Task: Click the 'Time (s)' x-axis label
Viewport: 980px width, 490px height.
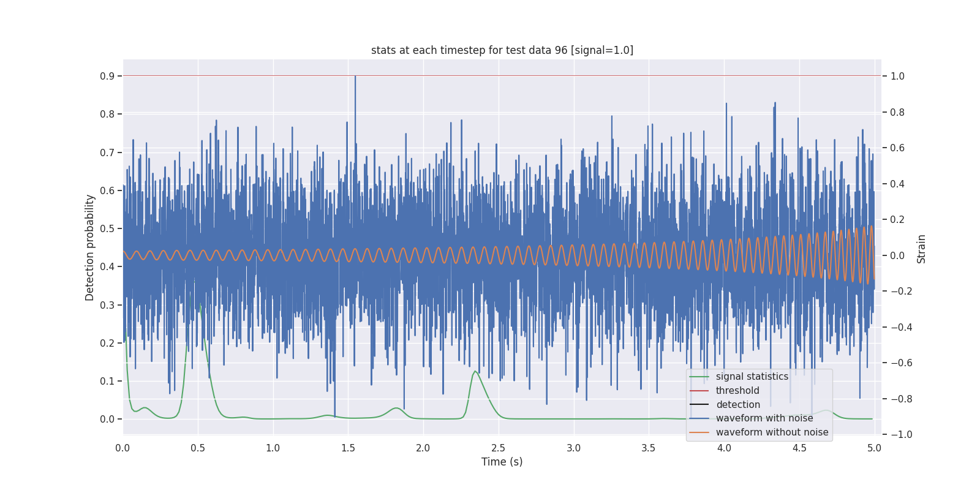Action: coord(502,462)
